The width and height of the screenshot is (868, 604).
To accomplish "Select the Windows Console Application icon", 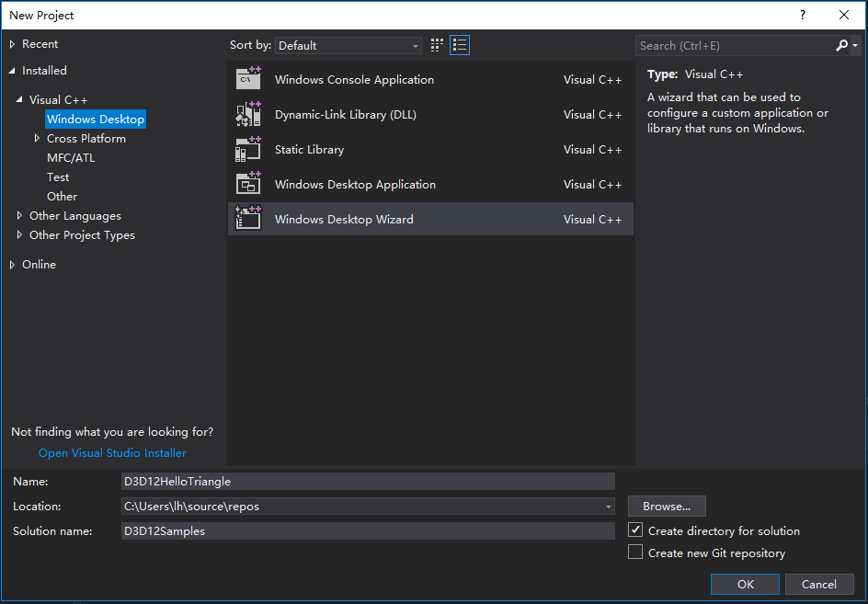I will coord(248,79).
